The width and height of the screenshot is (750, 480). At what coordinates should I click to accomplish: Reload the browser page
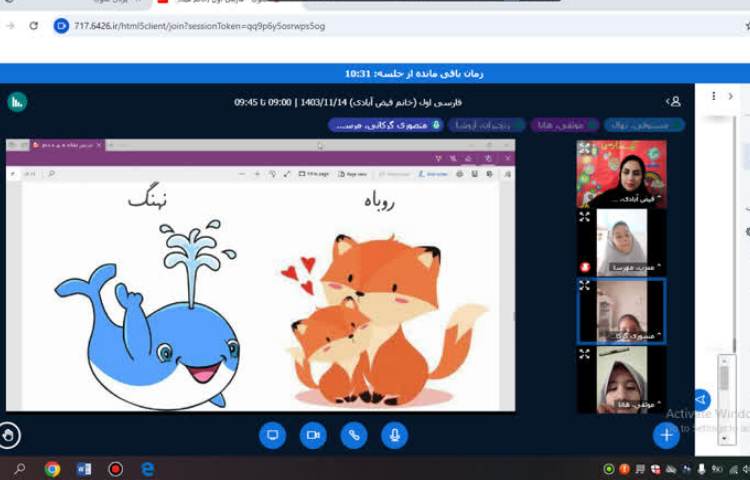point(33,25)
